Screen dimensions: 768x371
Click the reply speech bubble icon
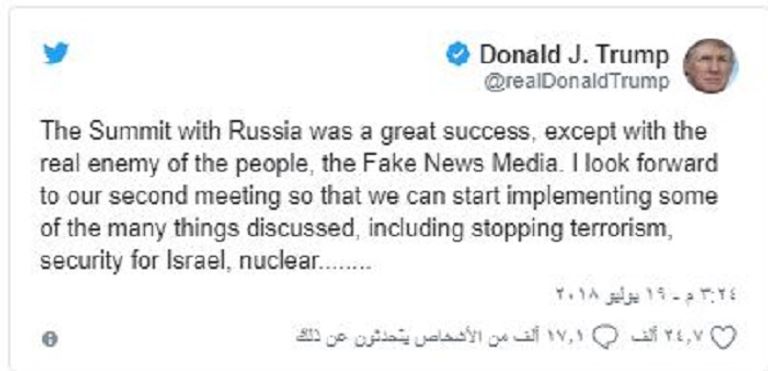605,338
